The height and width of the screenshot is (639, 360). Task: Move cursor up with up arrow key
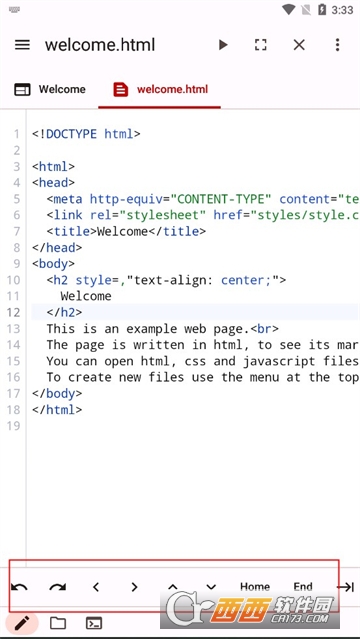tap(172, 587)
